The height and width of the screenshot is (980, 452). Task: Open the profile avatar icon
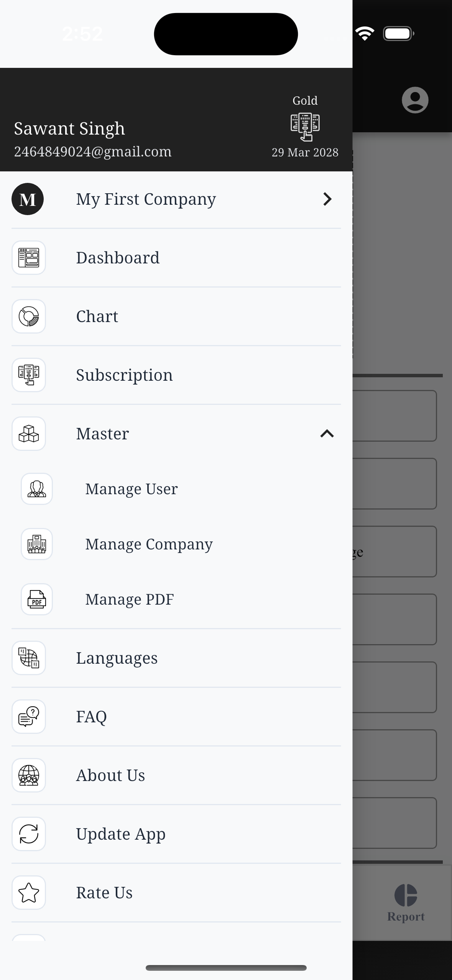[x=415, y=100]
